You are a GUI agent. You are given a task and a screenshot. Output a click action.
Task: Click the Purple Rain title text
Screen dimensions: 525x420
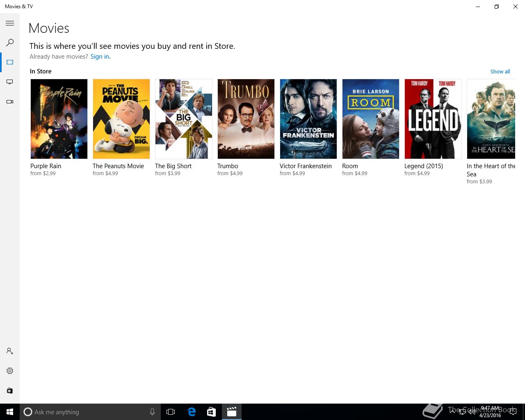point(46,166)
